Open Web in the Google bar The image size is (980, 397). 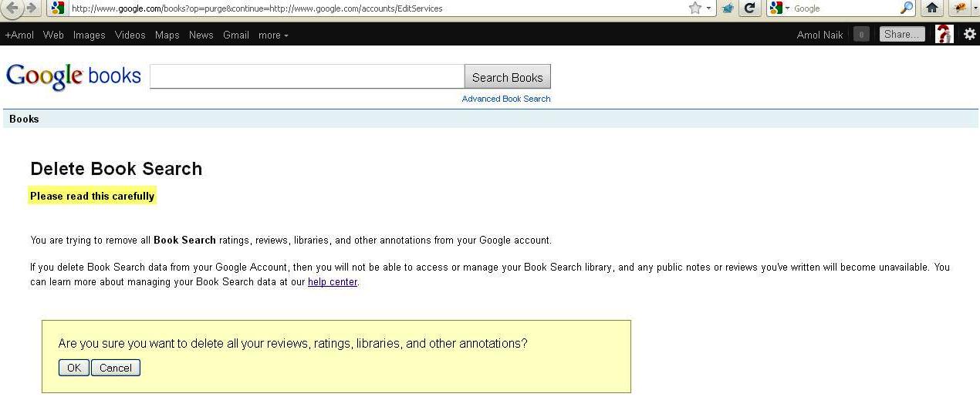53,35
